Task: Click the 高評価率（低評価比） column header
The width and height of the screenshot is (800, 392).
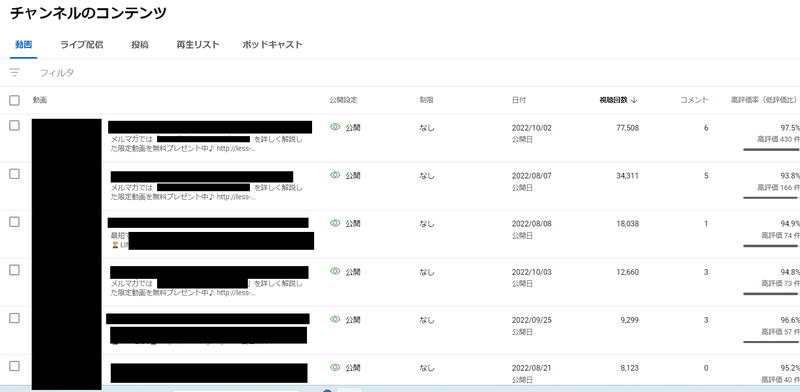Action: coord(765,100)
